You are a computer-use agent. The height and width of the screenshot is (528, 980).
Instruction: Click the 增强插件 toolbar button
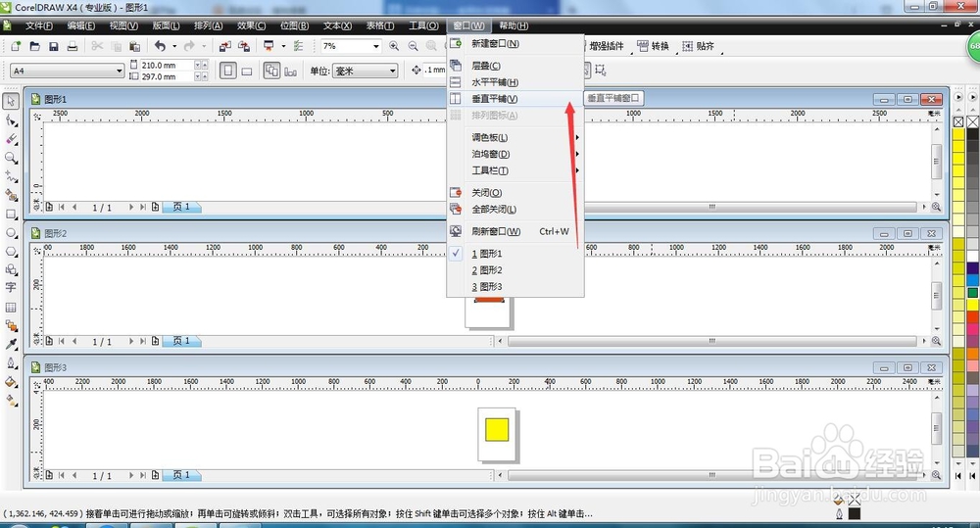pos(607,46)
